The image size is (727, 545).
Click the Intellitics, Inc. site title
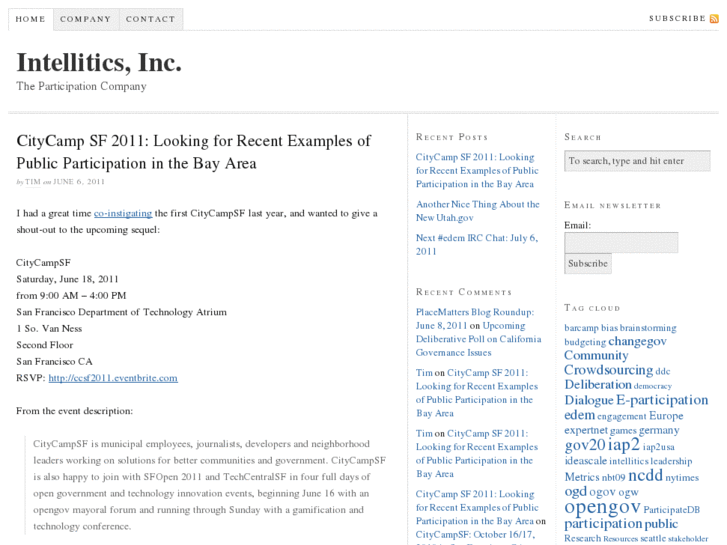pyautogui.click(x=99, y=63)
